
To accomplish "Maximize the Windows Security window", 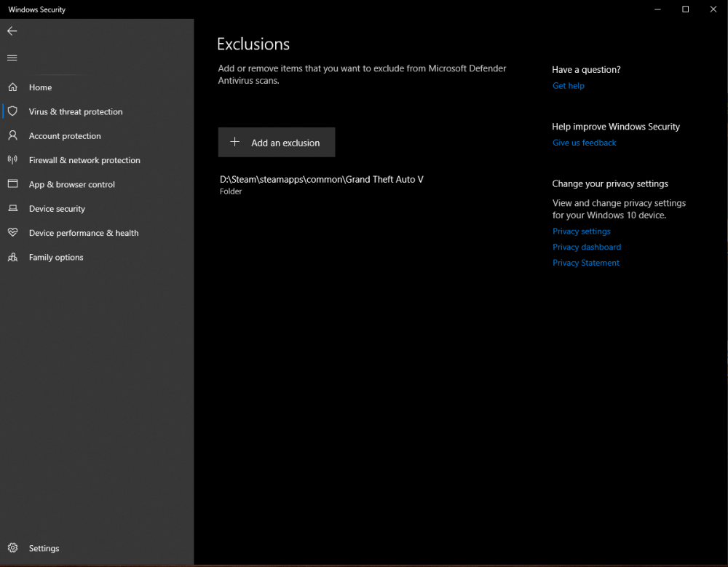I will tap(685, 9).
